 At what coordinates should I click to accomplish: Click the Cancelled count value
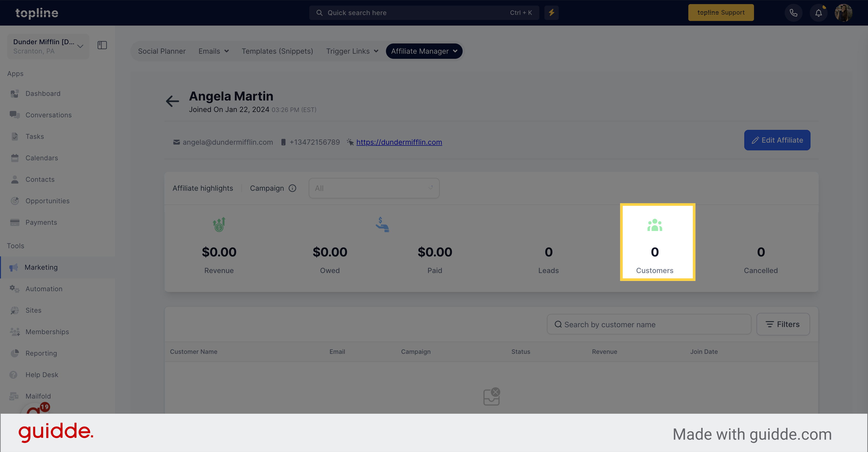(761, 252)
